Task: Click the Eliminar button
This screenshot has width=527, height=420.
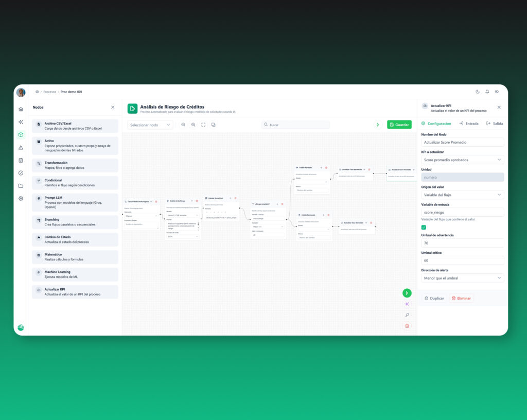Action: 461,299
